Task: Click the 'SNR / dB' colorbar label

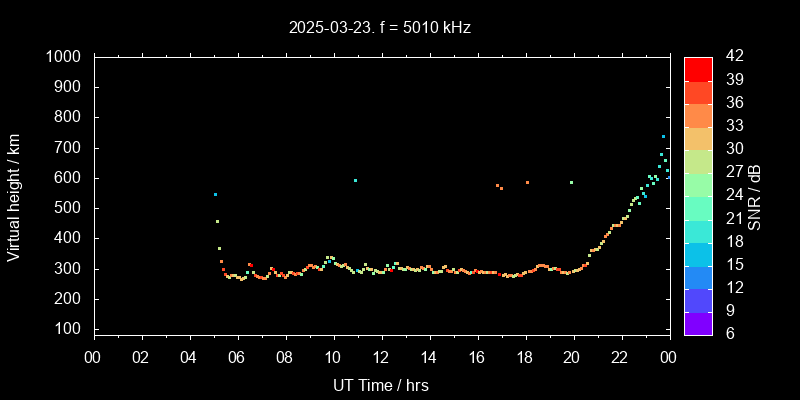Action: point(755,196)
